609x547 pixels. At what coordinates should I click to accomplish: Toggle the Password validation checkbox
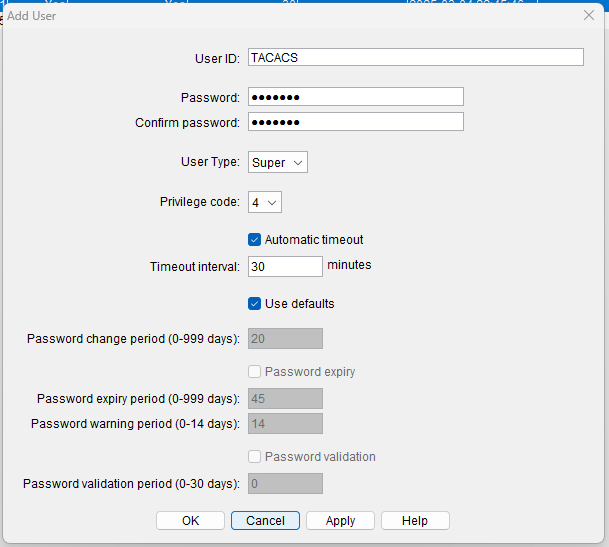[254, 456]
